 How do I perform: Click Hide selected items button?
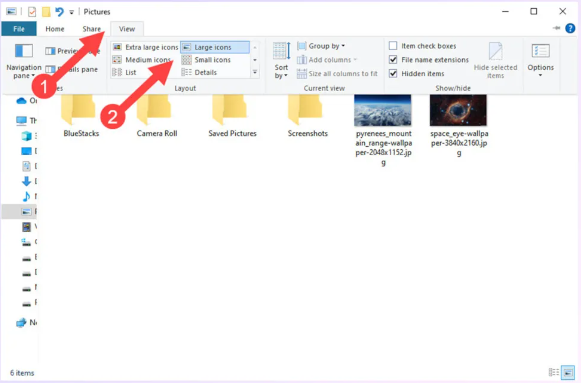[x=495, y=60]
